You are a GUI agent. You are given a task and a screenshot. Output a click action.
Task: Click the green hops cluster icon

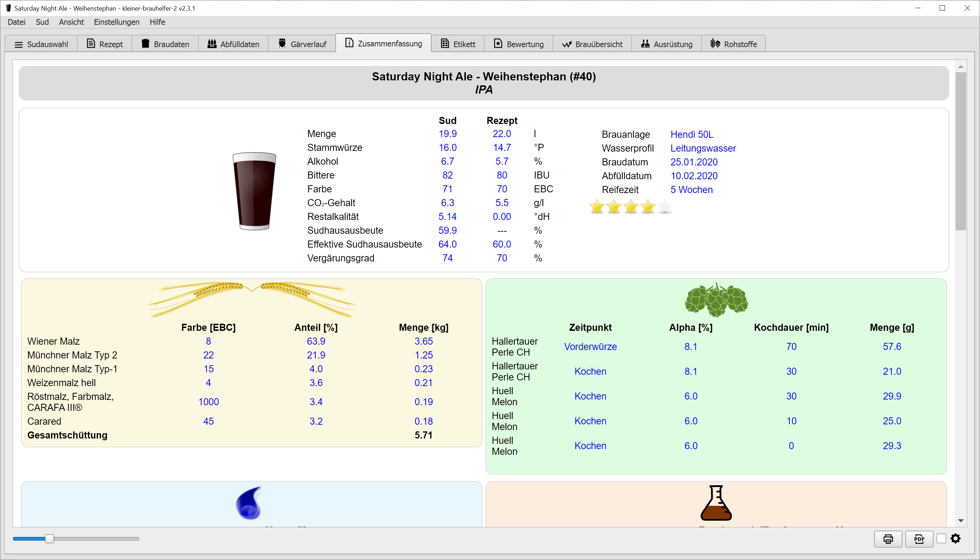(x=716, y=300)
